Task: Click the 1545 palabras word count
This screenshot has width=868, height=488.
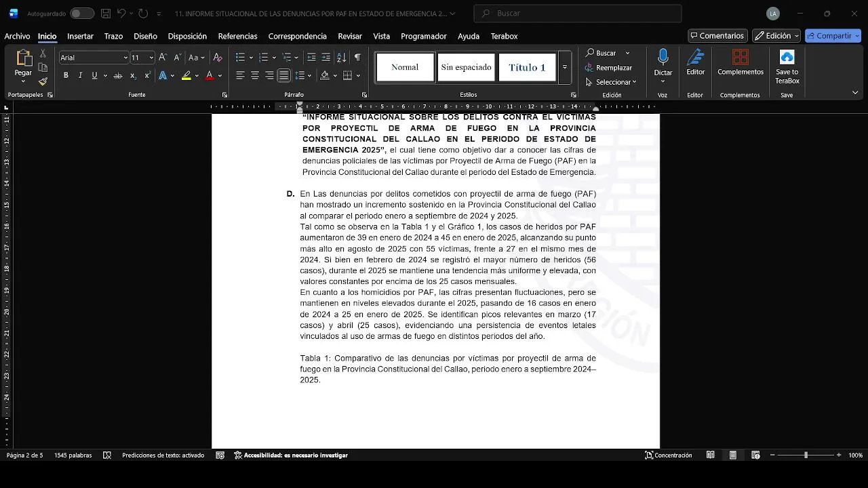Action: pos(73,455)
